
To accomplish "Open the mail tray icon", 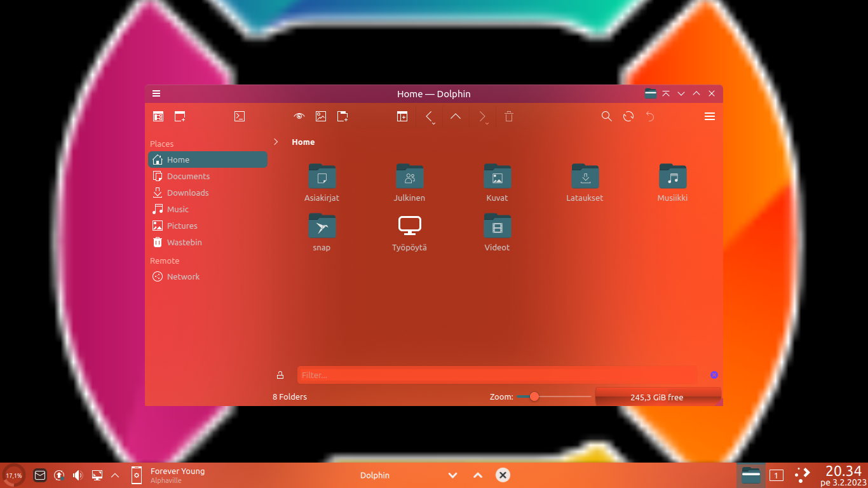I will click(40, 475).
